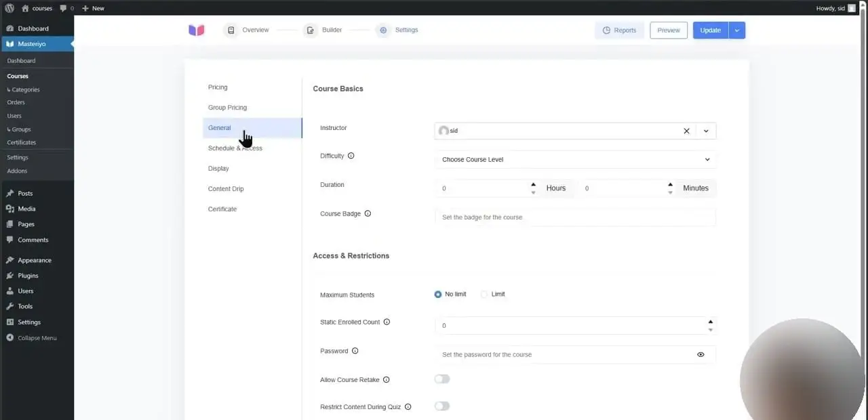Click the Masteriyo book logo in header
Screen dimensions: 868x420
(197, 30)
